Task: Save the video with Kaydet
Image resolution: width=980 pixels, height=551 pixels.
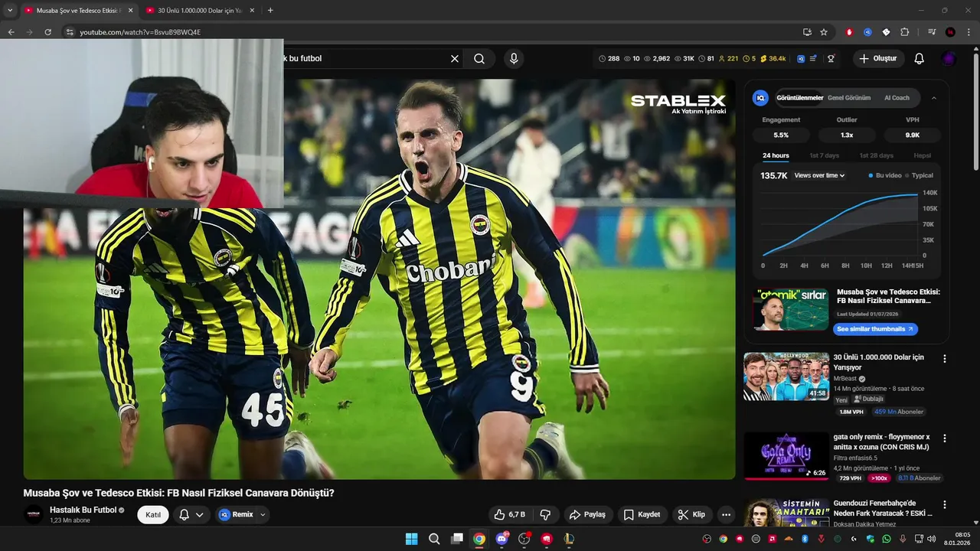Action: pos(642,514)
